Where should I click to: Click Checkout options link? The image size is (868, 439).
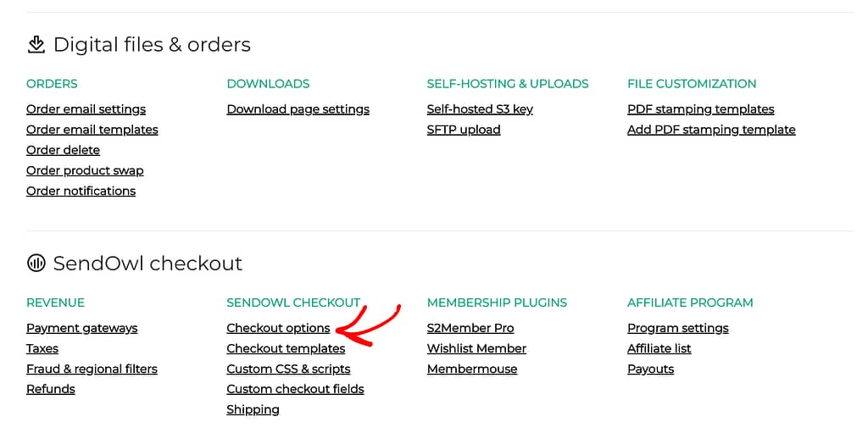(x=278, y=328)
